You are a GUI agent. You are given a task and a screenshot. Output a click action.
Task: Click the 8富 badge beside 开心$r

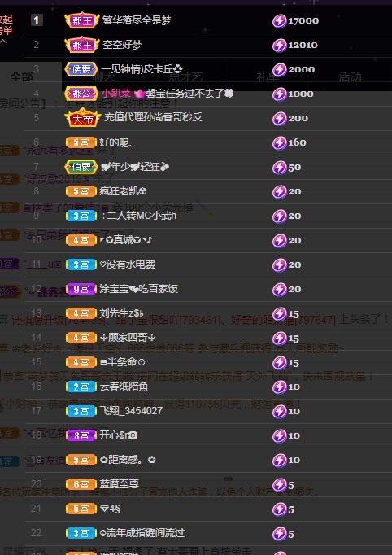click(x=81, y=435)
